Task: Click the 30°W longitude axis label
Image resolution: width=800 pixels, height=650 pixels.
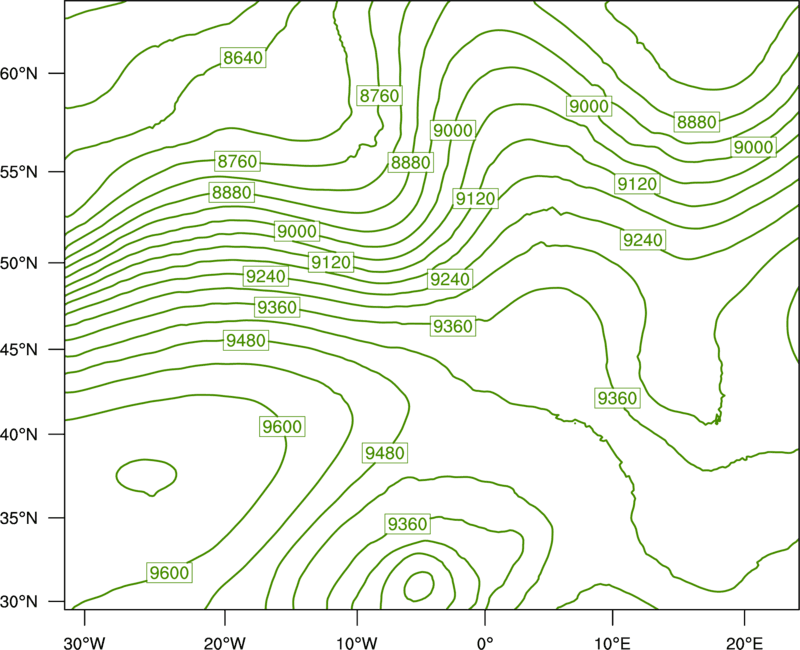Action: [85, 643]
